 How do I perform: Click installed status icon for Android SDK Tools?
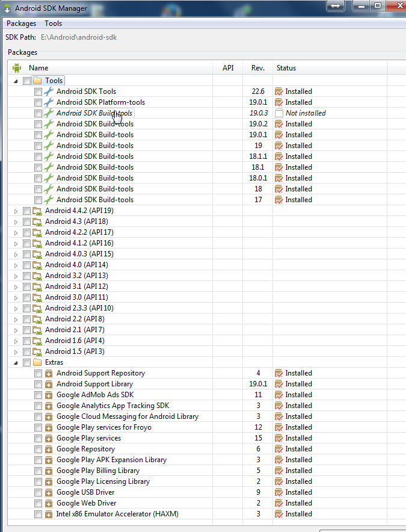click(x=279, y=91)
